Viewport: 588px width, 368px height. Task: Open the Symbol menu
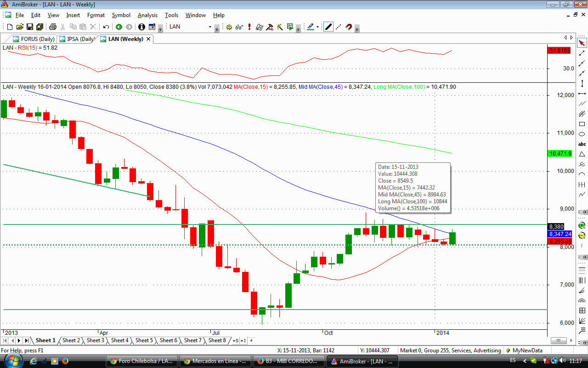click(x=121, y=15)
